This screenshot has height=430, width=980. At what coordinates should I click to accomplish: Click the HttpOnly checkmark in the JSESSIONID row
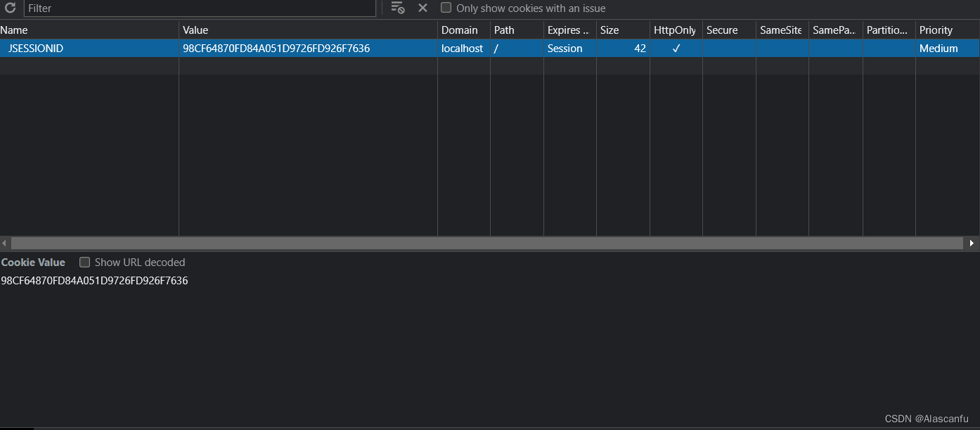click(676, 49)
